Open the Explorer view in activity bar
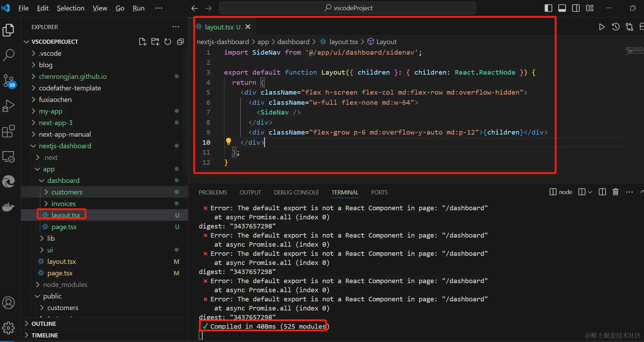Image resolution: width=644 pixels, height=342 pixels. point(8,30)
